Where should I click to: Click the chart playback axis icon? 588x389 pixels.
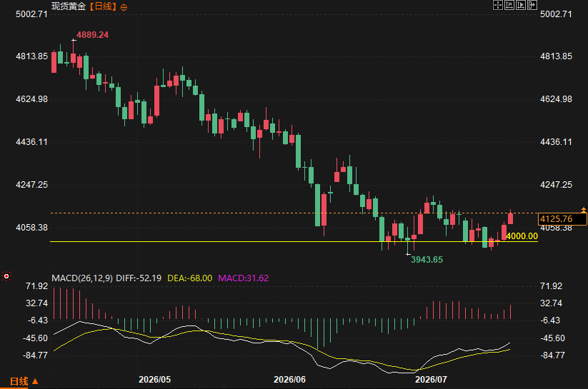521,5
